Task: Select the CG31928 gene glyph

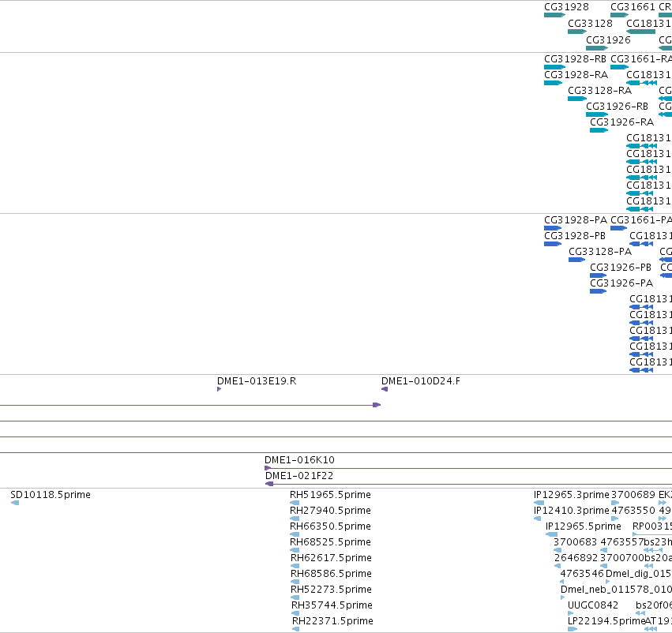Action: coord(554,15)
